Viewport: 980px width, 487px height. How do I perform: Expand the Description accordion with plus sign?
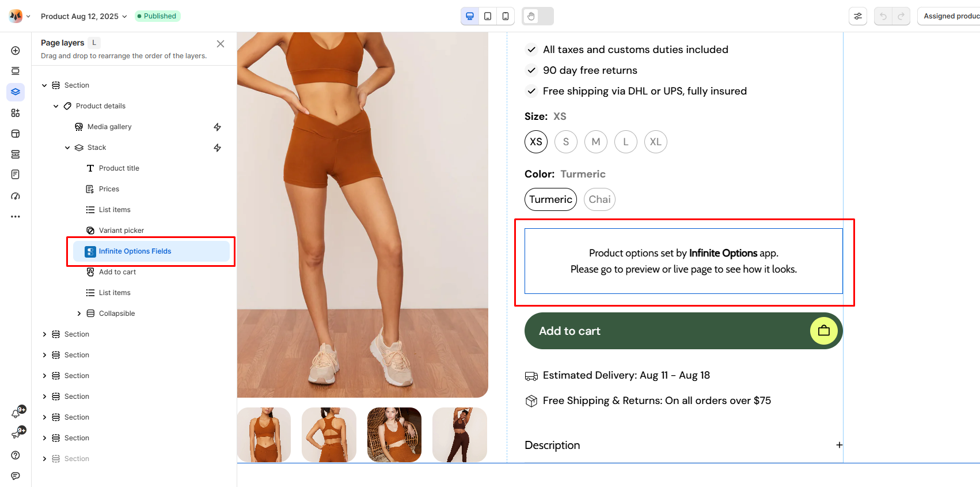point(840,445)
